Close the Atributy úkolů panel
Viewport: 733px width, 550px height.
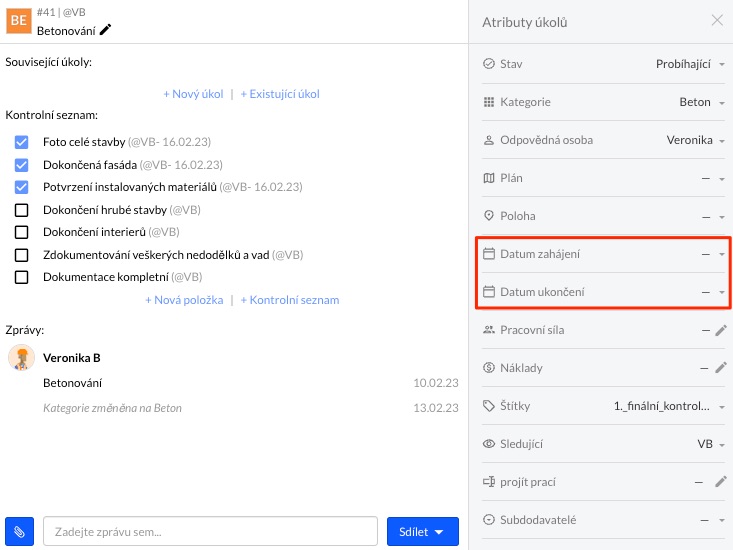click(717, 20)
